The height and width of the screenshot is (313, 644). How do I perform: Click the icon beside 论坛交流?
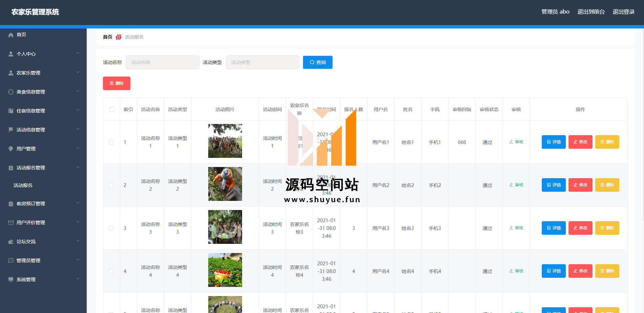(x=11, y=242)
